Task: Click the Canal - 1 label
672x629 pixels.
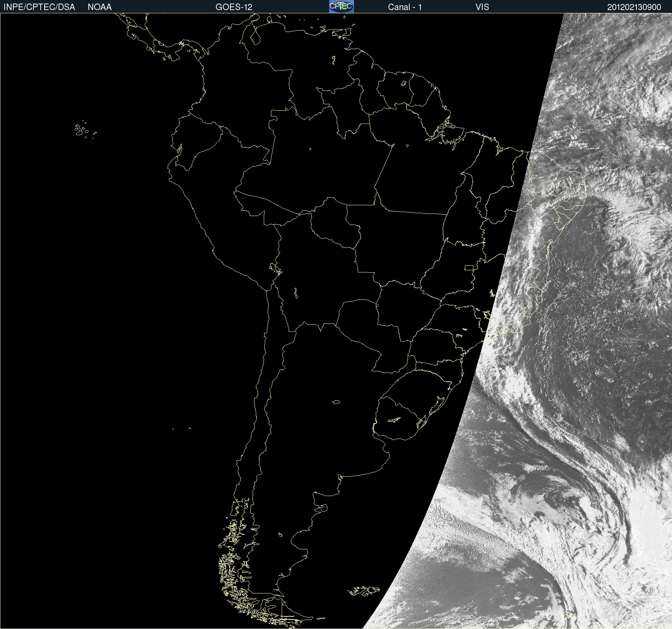Action: point(405,7)
